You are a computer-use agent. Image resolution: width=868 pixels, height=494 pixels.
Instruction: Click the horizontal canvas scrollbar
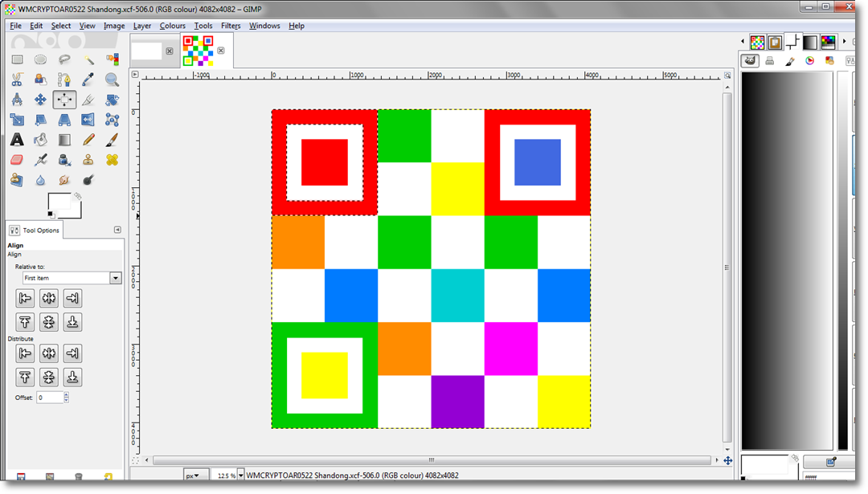click(x=432, y=460)
